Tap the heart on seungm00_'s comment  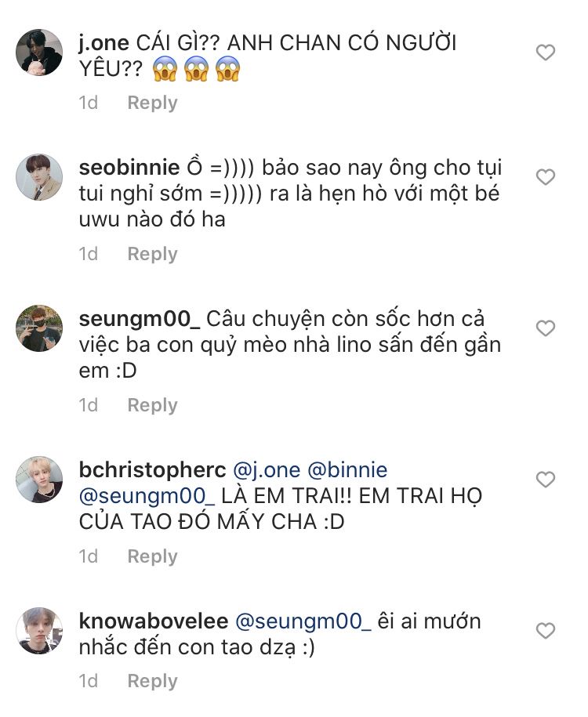click(545, 328)
